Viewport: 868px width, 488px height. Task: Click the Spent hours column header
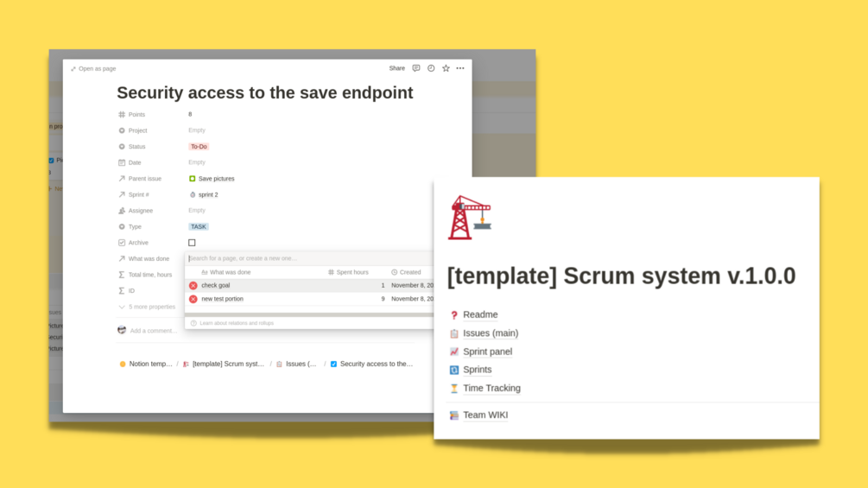coord(348,272)
